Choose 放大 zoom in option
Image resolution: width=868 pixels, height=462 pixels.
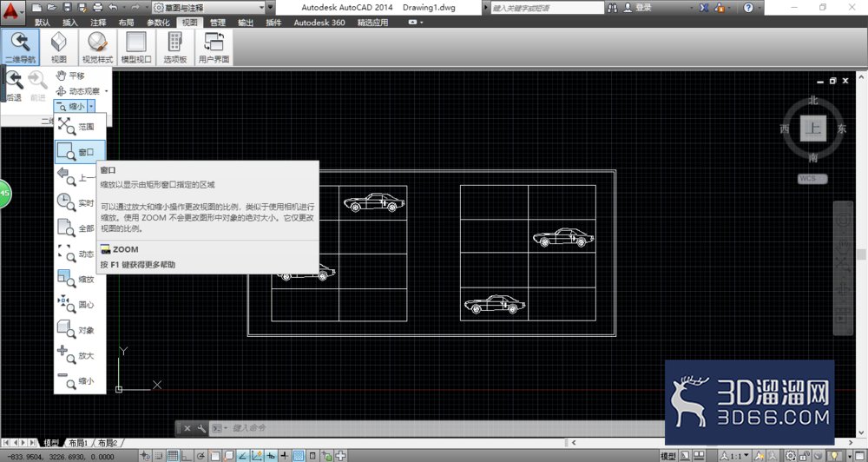(80, 356)
